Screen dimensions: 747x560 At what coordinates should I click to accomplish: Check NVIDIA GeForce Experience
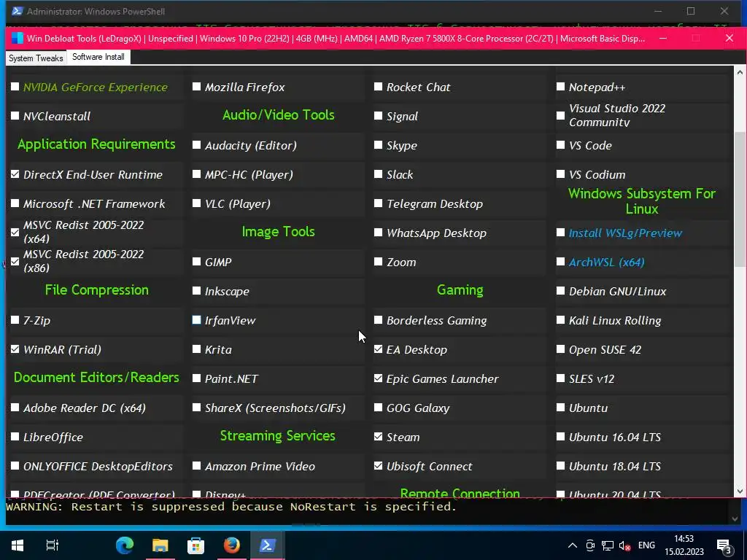pyautogui.click(x=15, y=87)
